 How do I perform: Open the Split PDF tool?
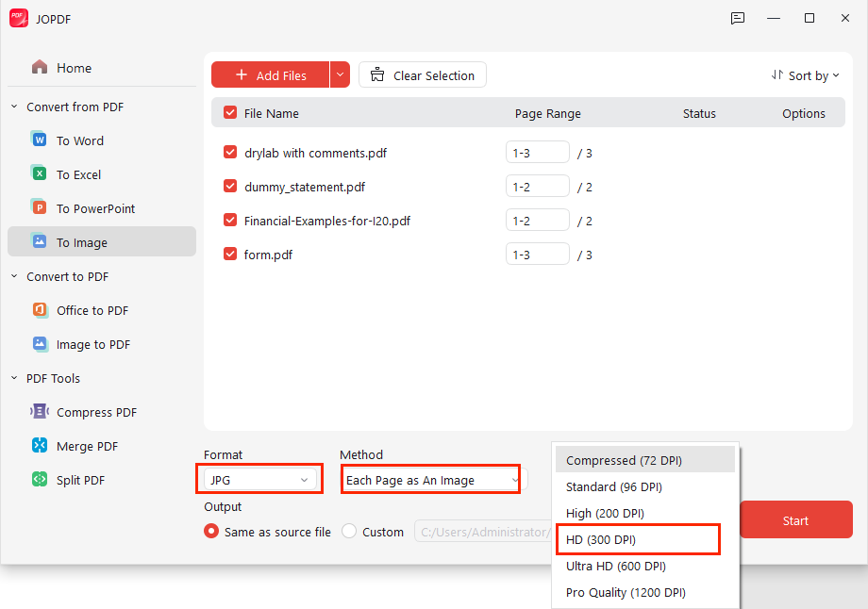click(102, 480)
